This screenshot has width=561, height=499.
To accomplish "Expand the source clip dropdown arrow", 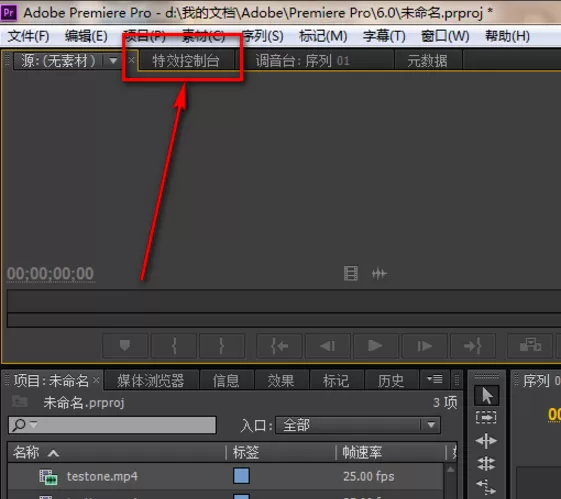I will click(113, 61).
